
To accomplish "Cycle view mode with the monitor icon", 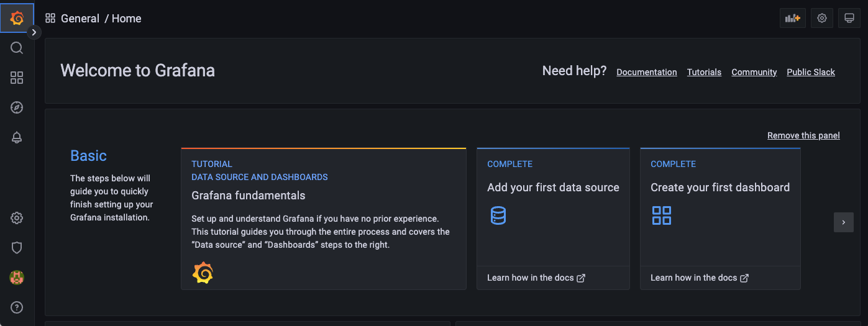I will [849, 18].
